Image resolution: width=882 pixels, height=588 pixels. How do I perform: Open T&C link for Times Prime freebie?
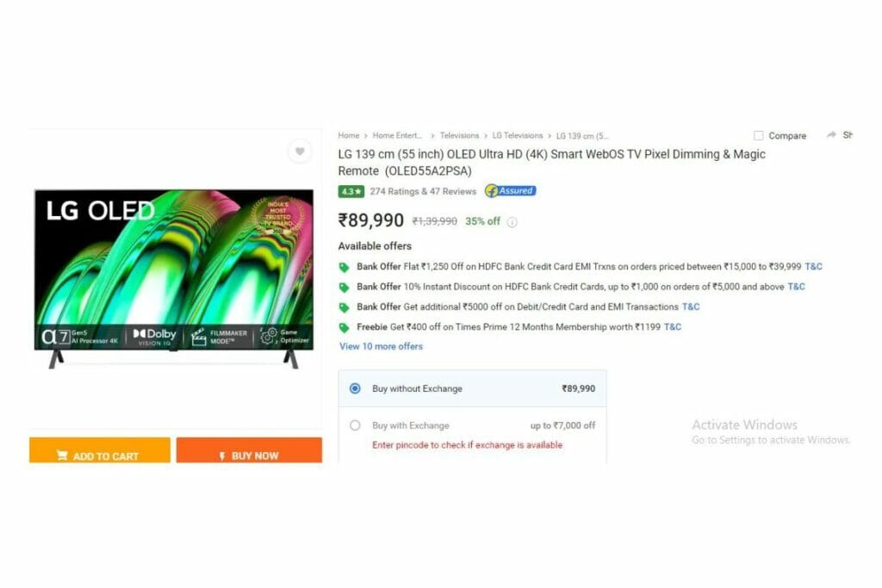(672, 327)
